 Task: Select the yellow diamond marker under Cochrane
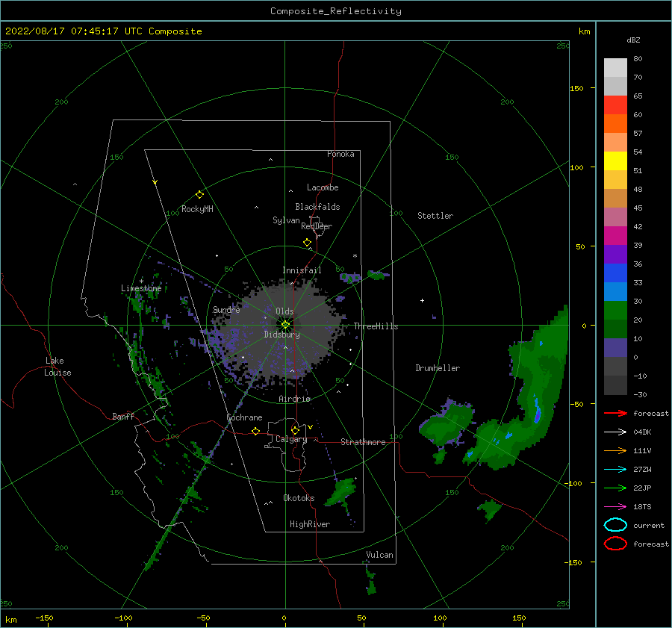click(x=255, y=431)
